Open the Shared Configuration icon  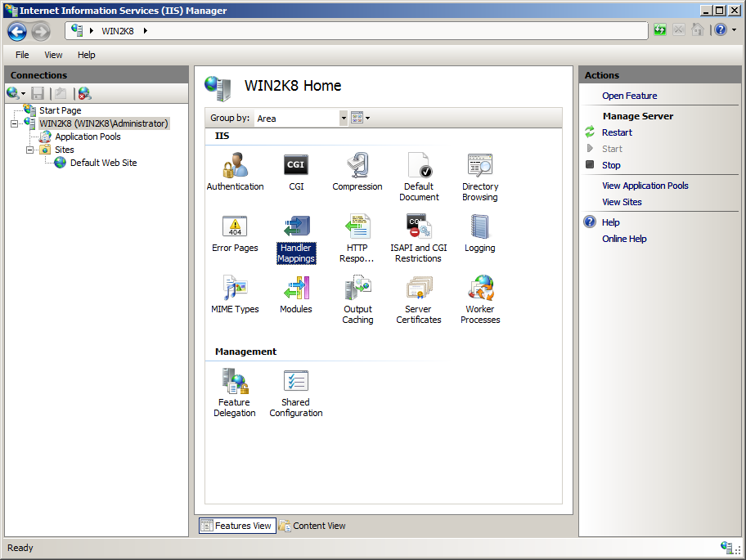point(296,382)
